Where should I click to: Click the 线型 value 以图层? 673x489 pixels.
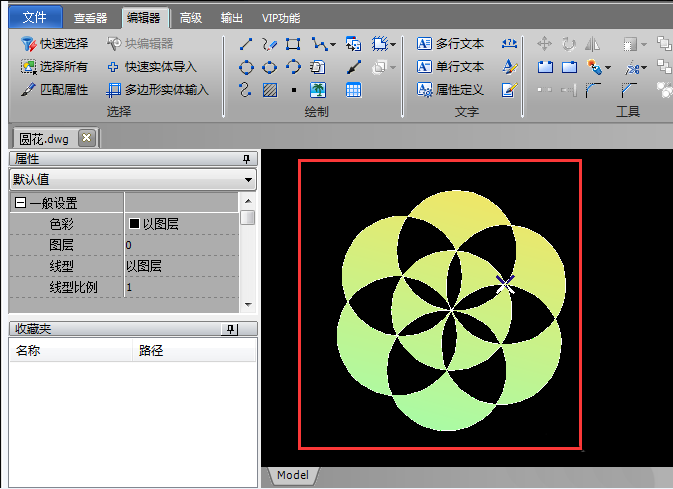(x=182, y=266)
